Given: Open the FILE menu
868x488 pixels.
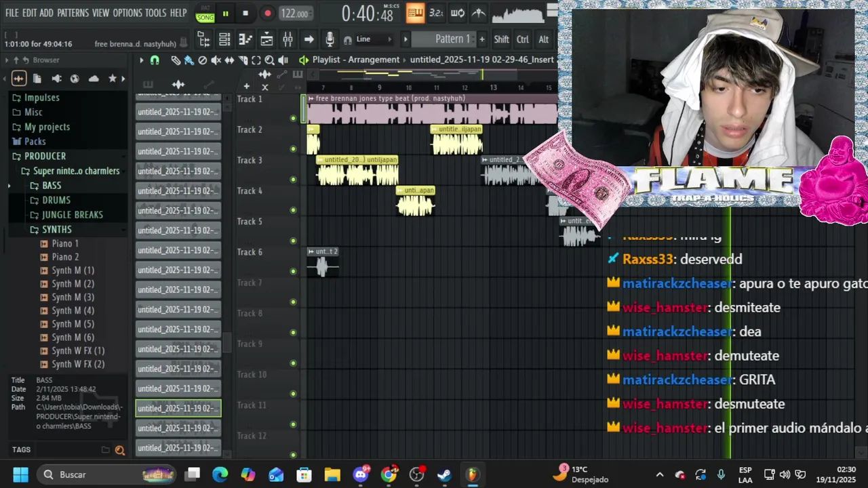Looking at the screenshot, I should click(x=12, y=13).
